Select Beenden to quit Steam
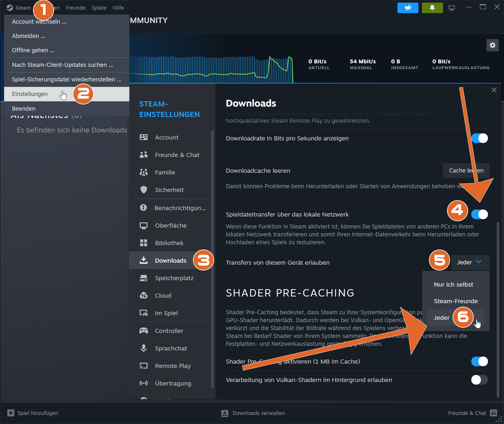 point(67,109)
